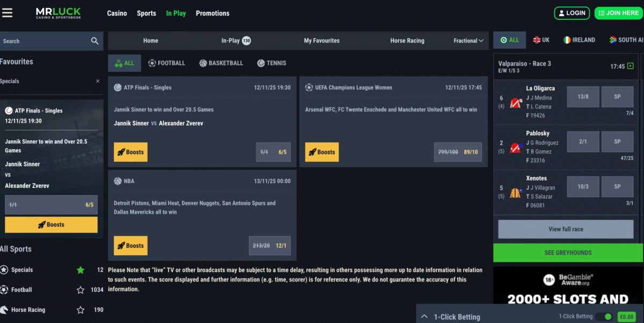Click the JOIN HERE button

[x=618, y=13]
